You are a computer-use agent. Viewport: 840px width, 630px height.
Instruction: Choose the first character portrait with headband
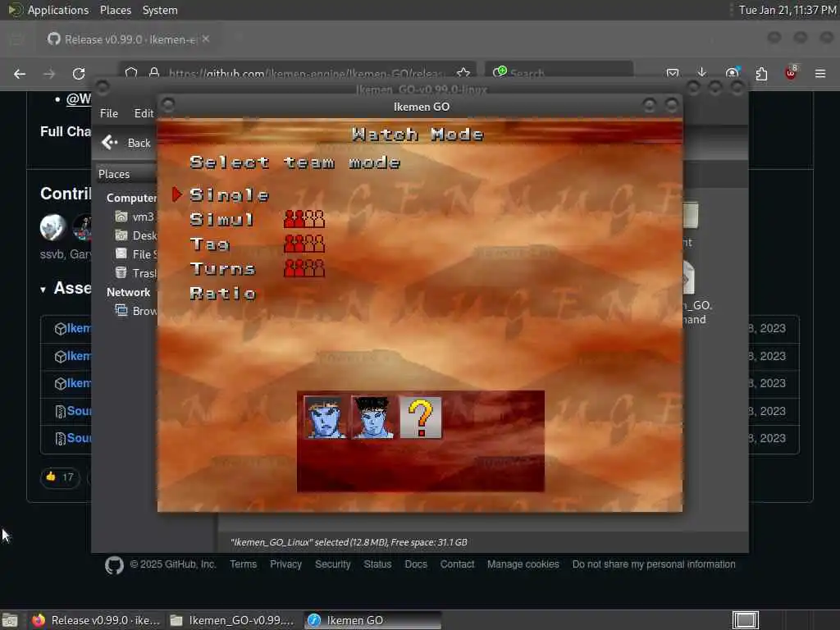[325, 418]
